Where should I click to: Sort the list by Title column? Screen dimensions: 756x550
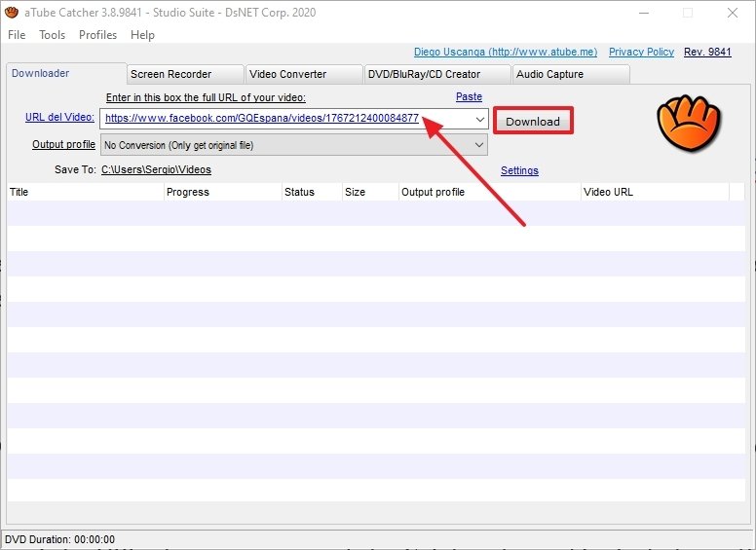click(86, 192)
